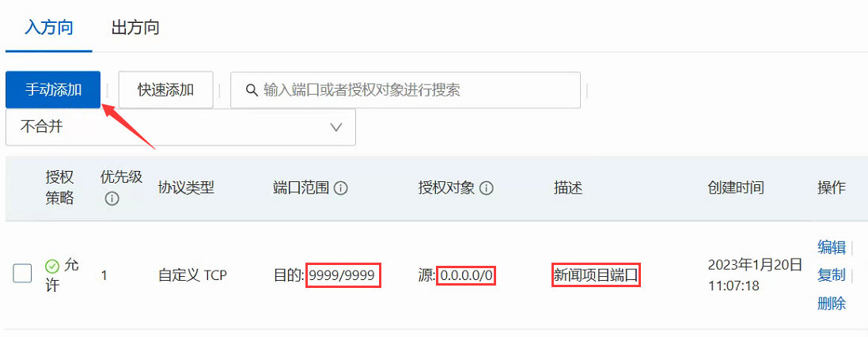This screenshot has height=337, width=868.
Task: Focus the port or authorization search field
Action: 405,89
